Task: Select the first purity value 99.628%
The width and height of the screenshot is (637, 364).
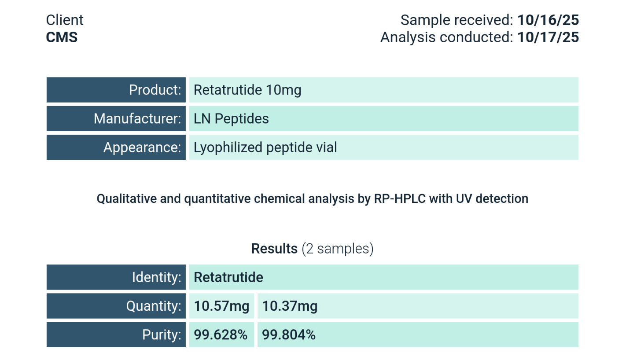Action: pyautogui.click(x=221, y=335)
